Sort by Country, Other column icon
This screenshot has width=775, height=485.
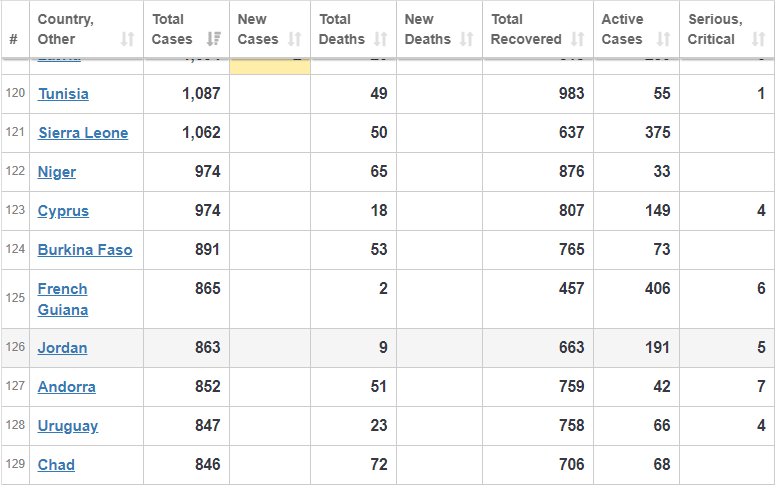click(128, 39)
